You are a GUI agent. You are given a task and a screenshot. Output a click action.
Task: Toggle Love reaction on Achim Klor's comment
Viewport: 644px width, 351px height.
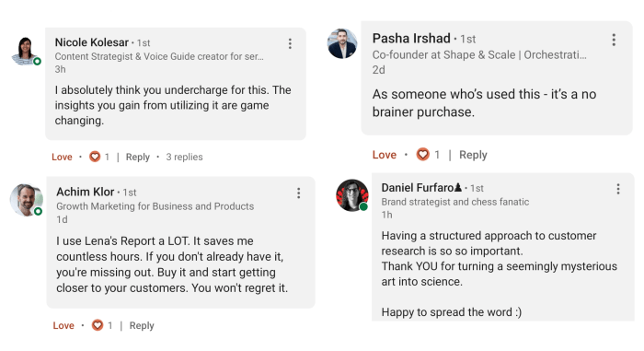63,325
